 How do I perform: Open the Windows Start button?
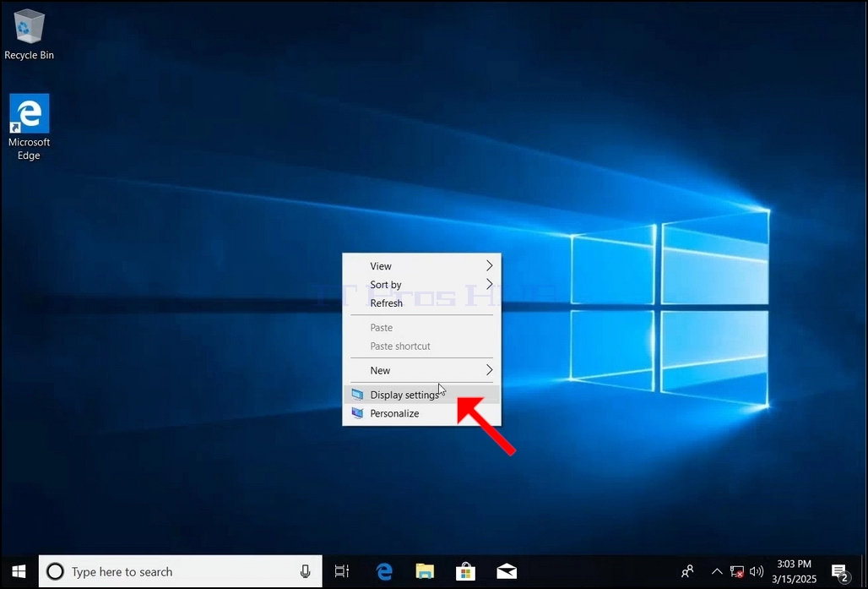(x=19, y=571)
